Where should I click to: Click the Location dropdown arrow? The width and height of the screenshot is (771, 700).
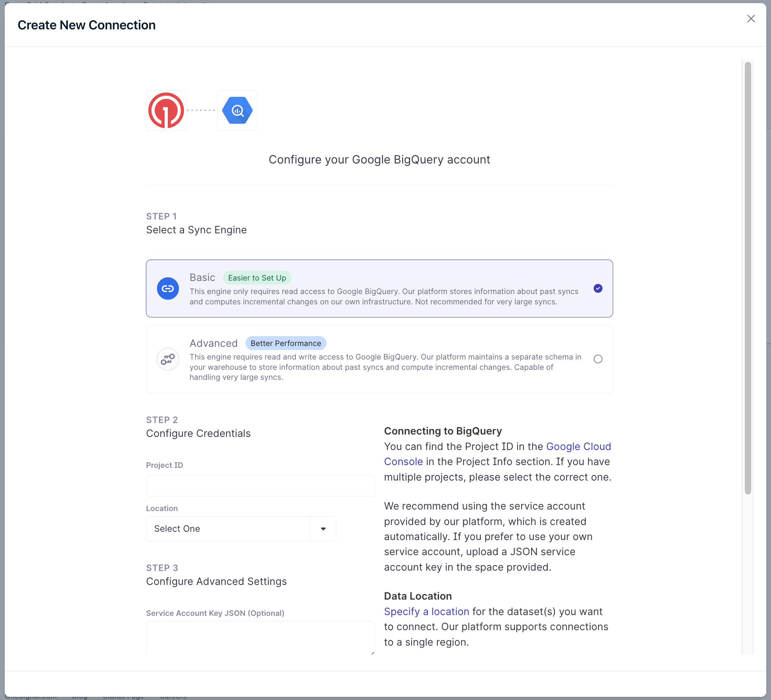click(x=323, y=529)
